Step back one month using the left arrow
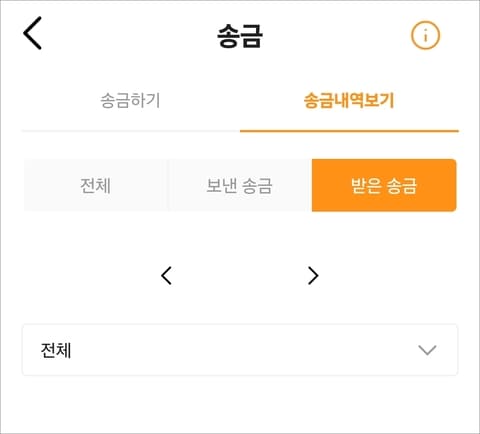 point(166,276)
